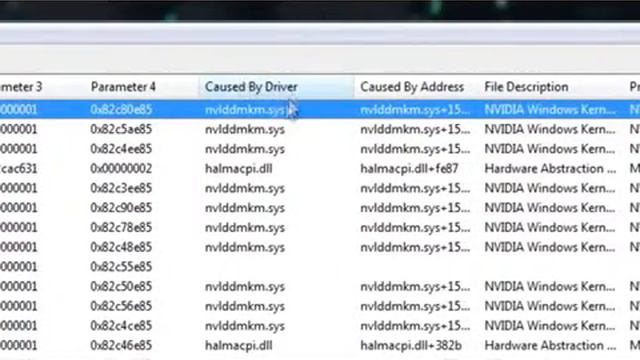The image size is (640, 360).
Task: Sort by the Caused By Driver column header
Action: [276, 87]
